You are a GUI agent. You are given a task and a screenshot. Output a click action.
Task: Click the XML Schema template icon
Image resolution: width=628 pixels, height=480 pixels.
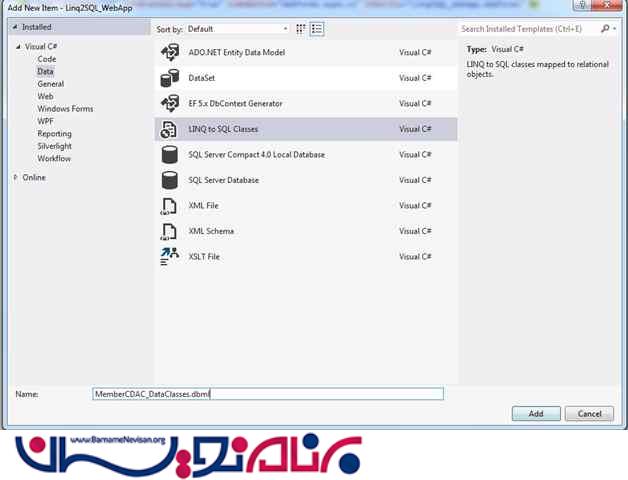pyautogui.click(x=169, y=231)
